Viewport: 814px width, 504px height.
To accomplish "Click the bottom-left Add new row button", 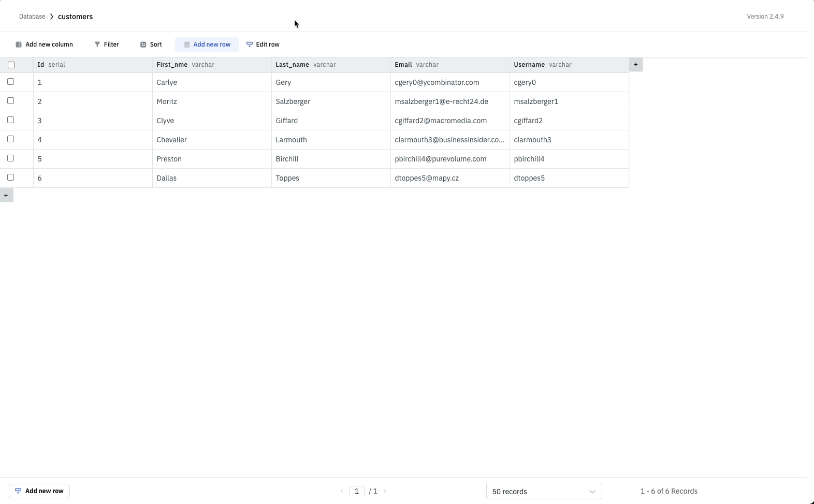I will pyautogui.click(x=39, y=491).
